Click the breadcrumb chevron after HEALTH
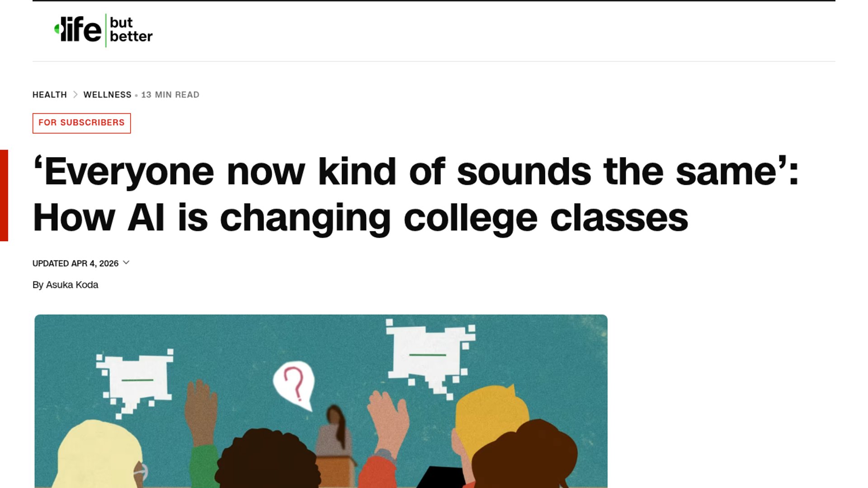Viewport: 868px width, 488px height. pyautogui.click(x=75, y=95)
